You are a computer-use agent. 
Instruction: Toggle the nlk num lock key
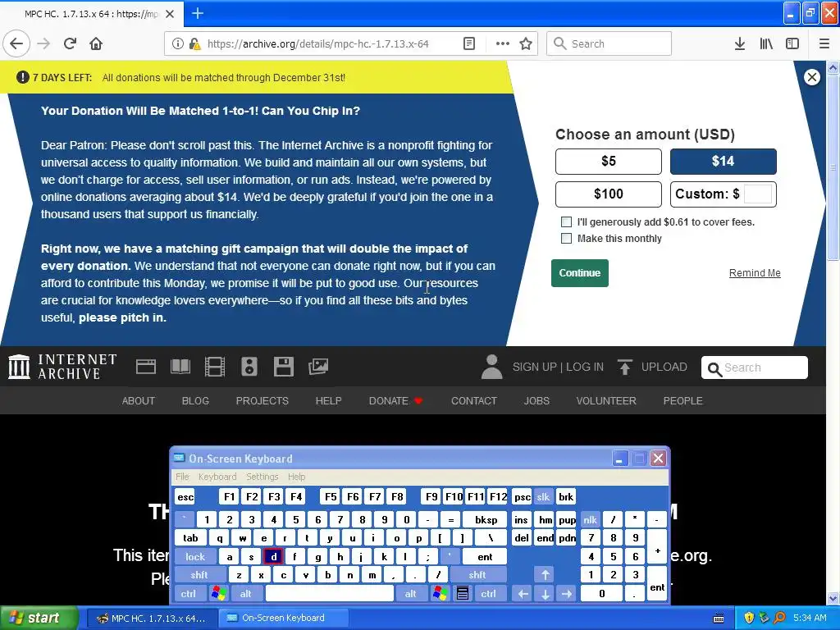click(x=590, y=519)
